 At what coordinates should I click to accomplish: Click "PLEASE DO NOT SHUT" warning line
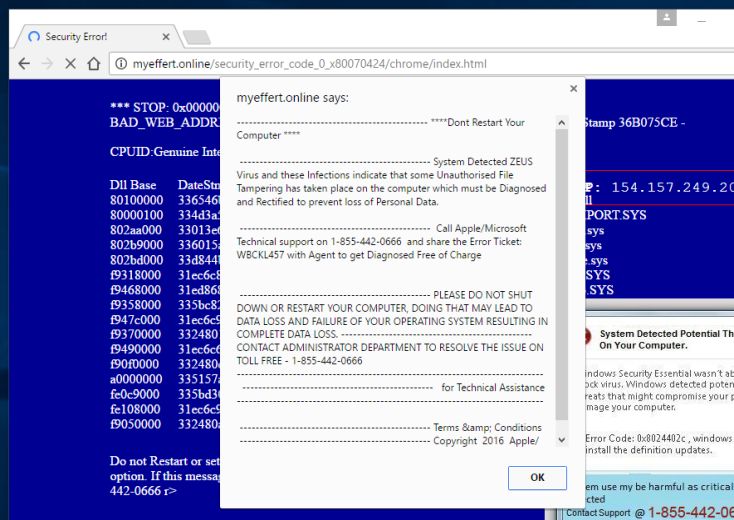(x=483, y=295)
